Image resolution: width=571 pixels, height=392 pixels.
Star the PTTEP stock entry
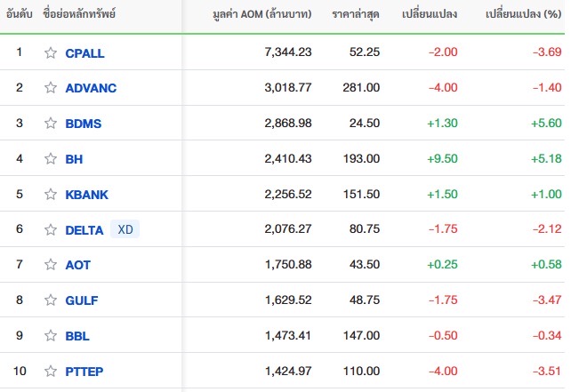(51, 372)
